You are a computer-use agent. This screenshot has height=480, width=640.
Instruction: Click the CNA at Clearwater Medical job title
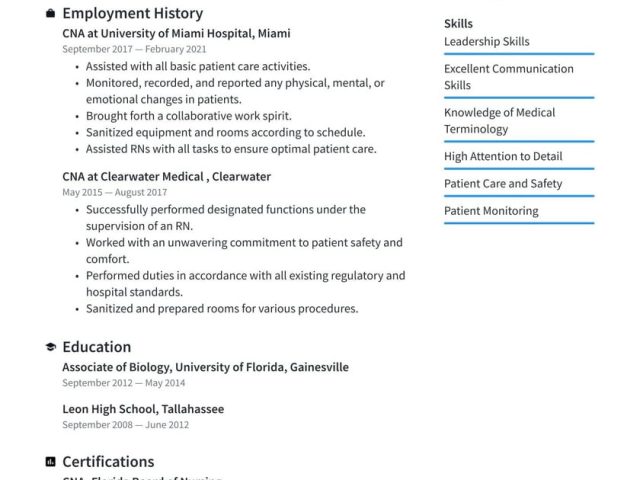click(166, 177)
